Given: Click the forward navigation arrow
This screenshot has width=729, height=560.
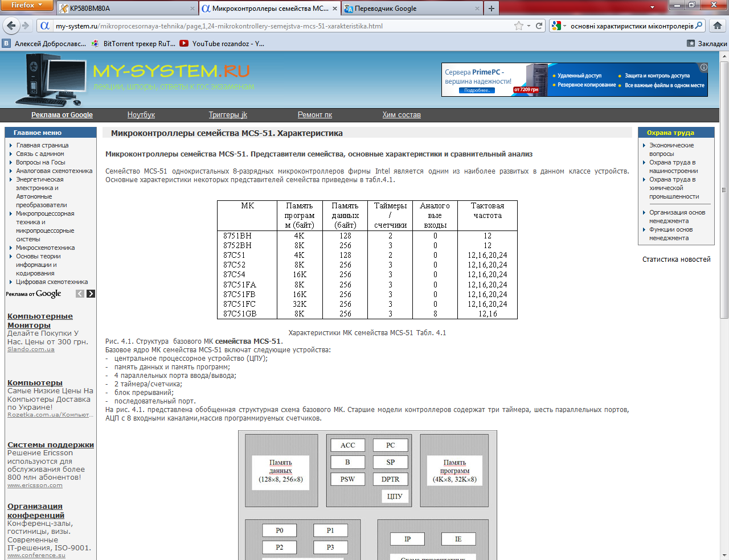Looking at the screenshot, I should tap(25, 26).
